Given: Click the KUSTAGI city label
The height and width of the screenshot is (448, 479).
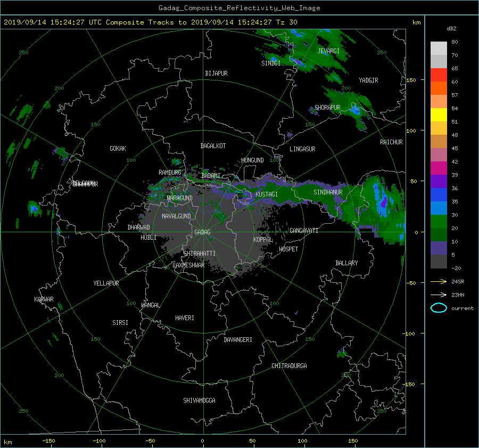Looking at the screenshot, I should pos(267,194).
